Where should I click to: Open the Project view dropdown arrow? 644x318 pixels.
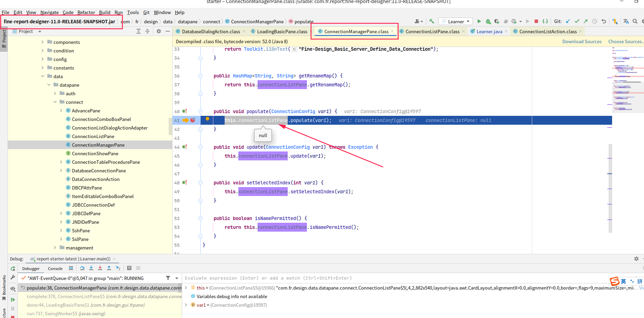point(40,32)
